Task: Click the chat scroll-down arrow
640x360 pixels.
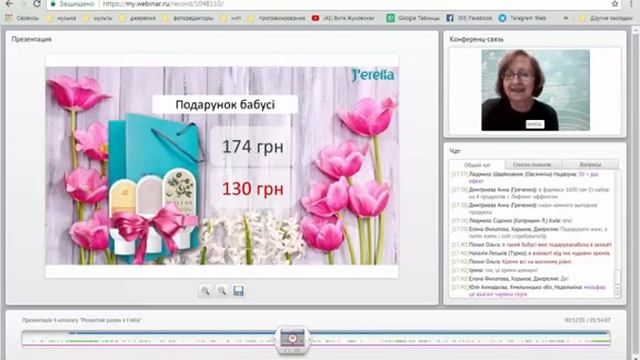Action: coord(618,293)
